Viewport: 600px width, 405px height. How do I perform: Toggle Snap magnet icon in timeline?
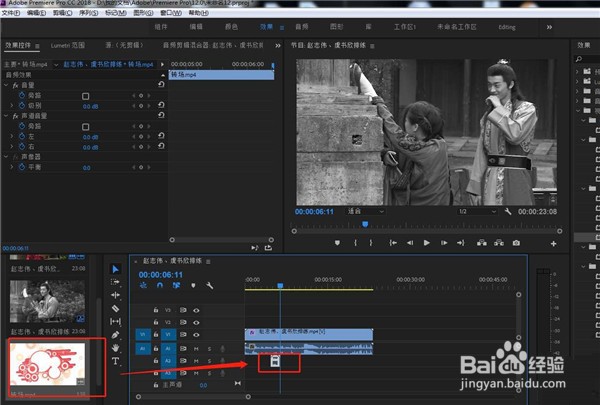coord(160,286)
